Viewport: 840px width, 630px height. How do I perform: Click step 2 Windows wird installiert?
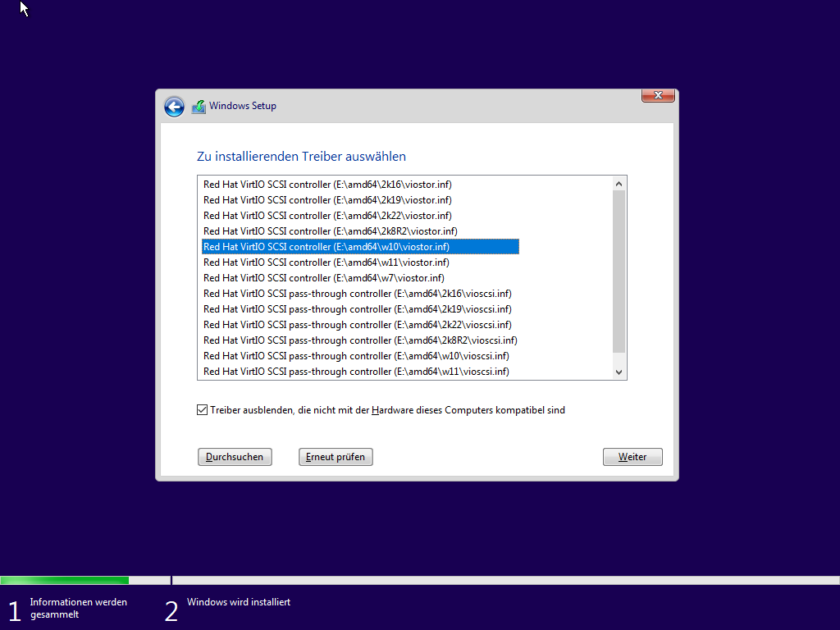(239, 602)
